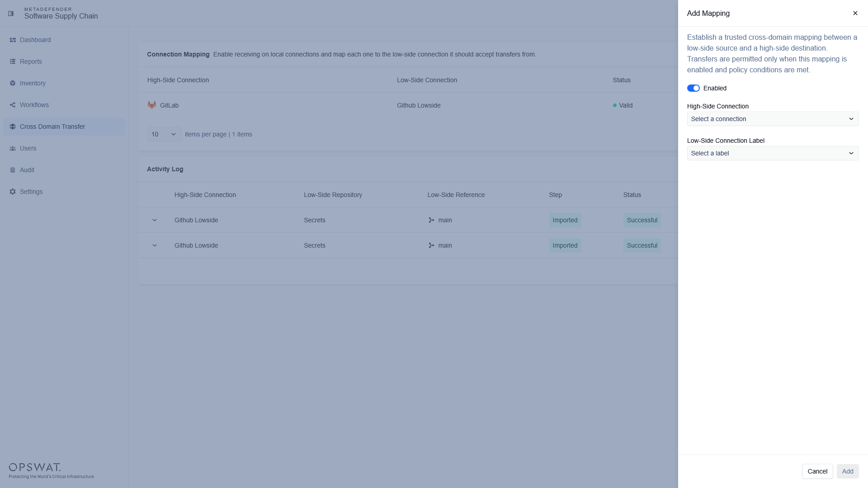868x488 pixels.
Task: Expand second Github Lowside activity row
Action: coord(155,246)
